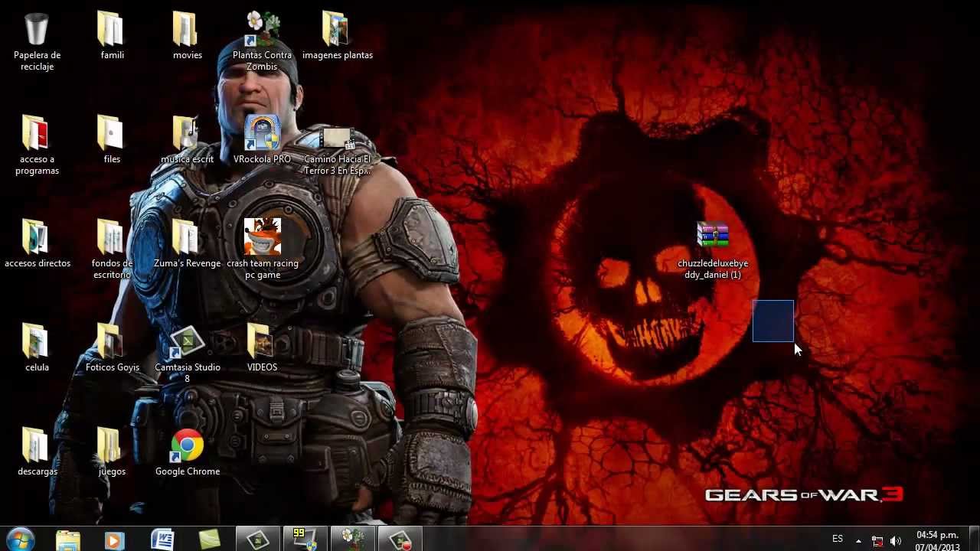The width and height of the screenshot is (980, 551).
Task: Open the famili folder
Action: pyautogui.click(x=112, y=36)
